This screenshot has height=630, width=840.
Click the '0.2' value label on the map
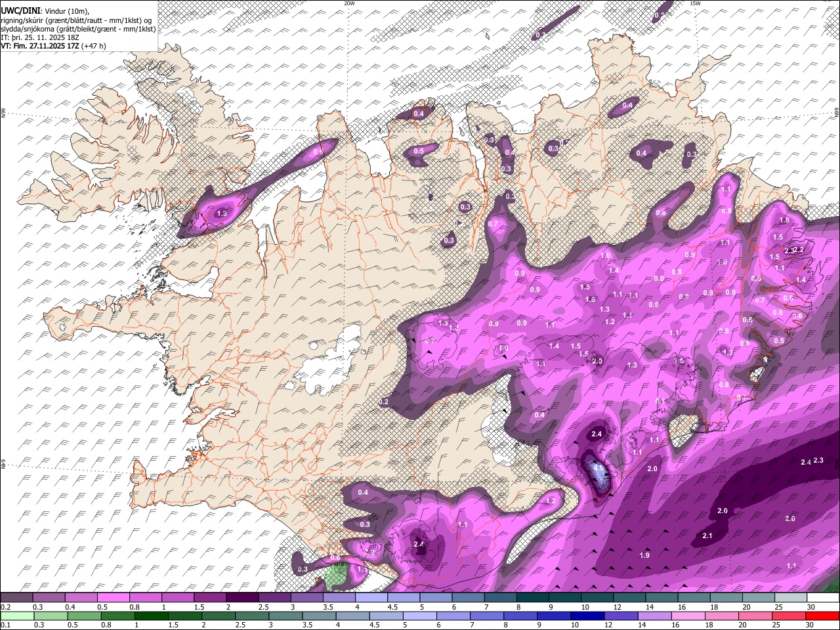(x=384, y=402)
